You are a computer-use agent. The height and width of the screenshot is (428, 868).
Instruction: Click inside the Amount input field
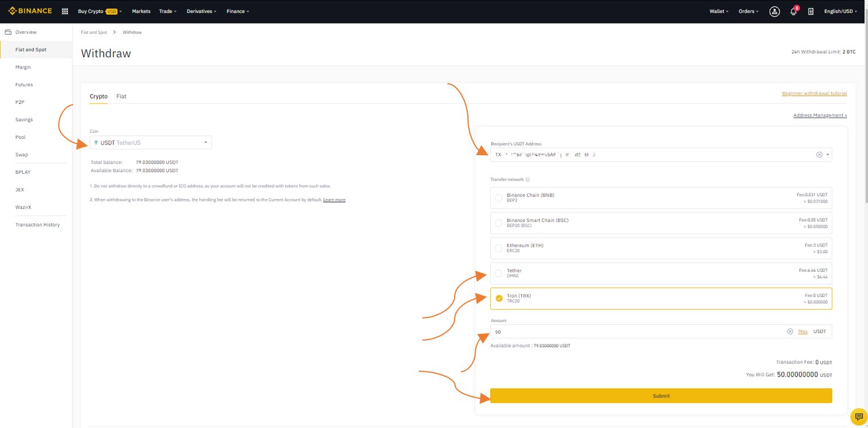(x=638, y=331)
